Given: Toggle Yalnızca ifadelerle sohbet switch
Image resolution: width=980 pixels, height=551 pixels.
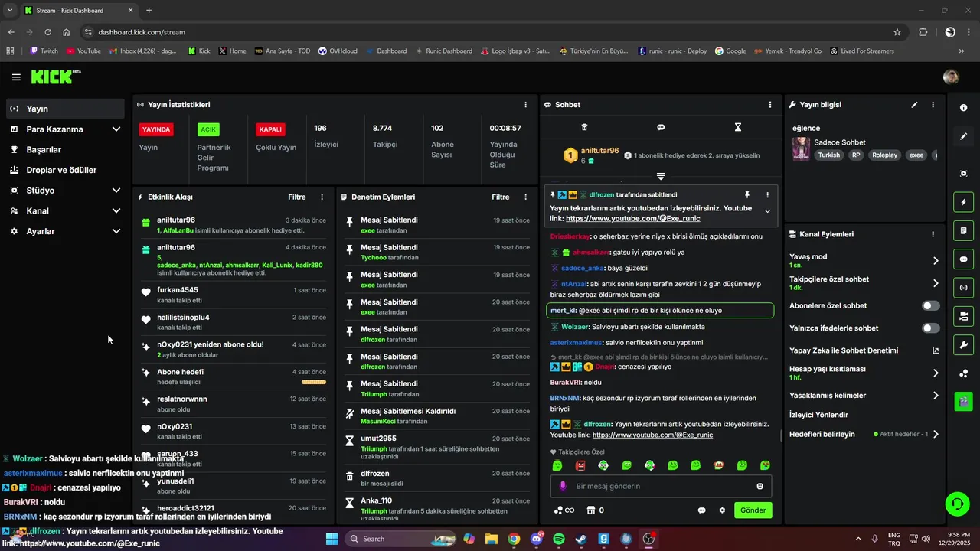Looking at the screenshot, I should [x=931, y=328].
